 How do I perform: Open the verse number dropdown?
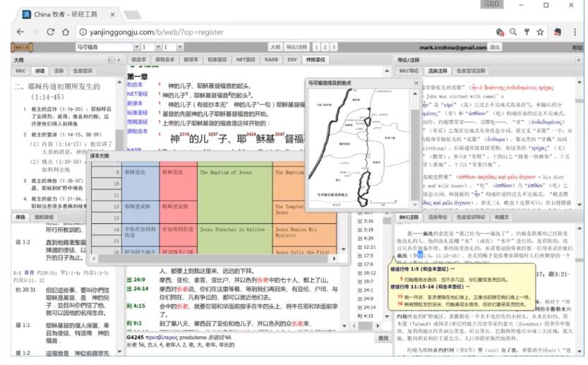[x=169, y=46]
